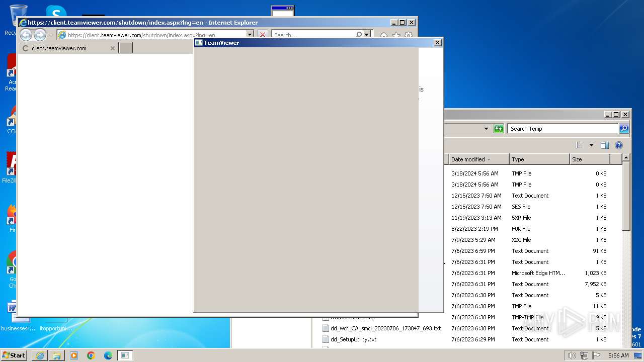This screenshot has height=362, width=644.
Task: Open Microsoft Edge from the taskbar
Action: [x=108, y=355]
